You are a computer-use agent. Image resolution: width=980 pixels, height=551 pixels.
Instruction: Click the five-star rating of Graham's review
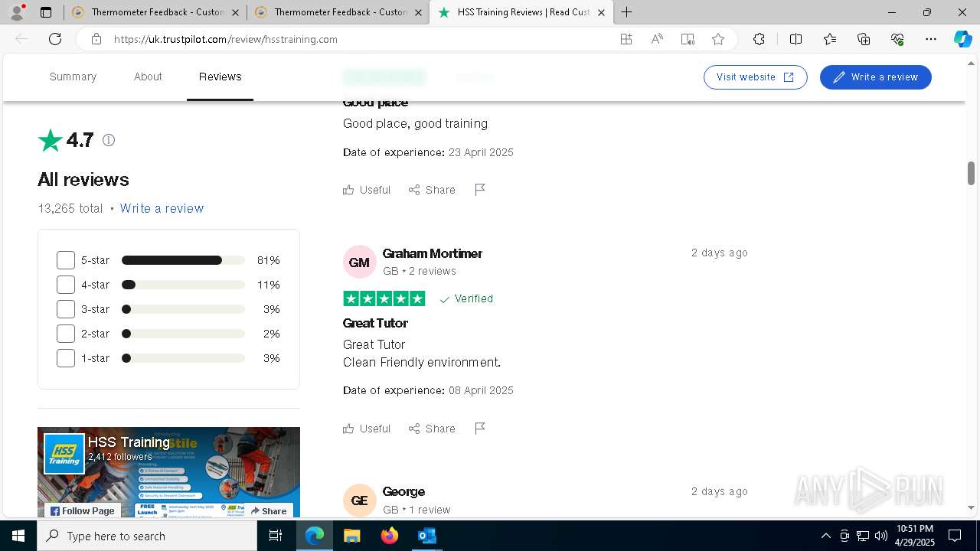tap(384, 298)
